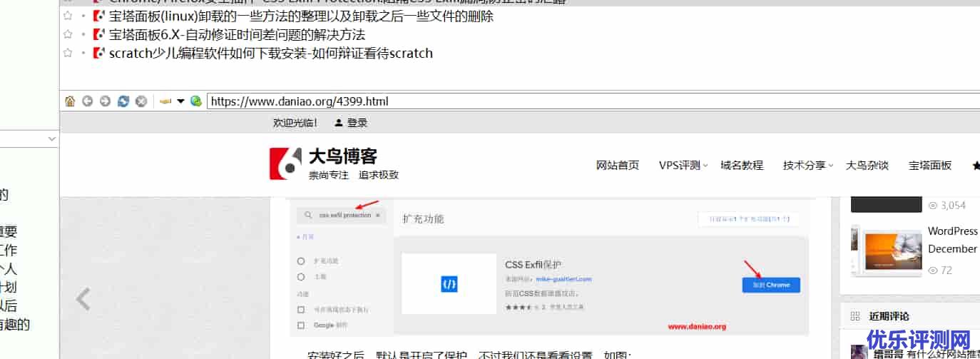Click the user icon beside 登录
The height and width of the screenshot is (359, 980).
338,123
